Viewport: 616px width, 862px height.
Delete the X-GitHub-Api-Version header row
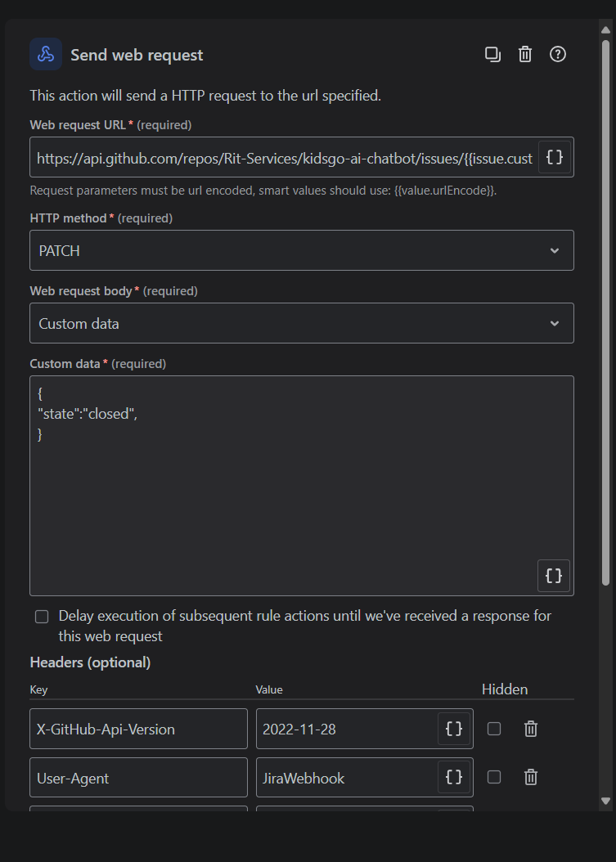click(530, 729)
